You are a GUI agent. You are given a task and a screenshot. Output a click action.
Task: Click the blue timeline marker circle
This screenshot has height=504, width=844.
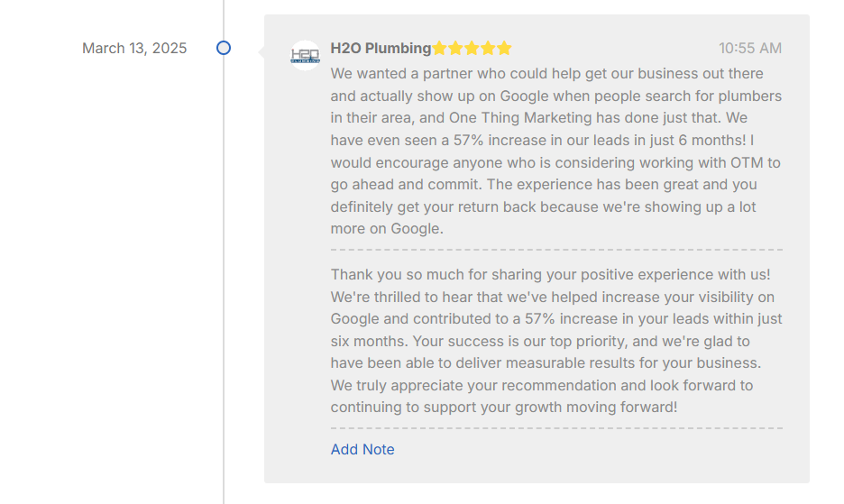224,48
